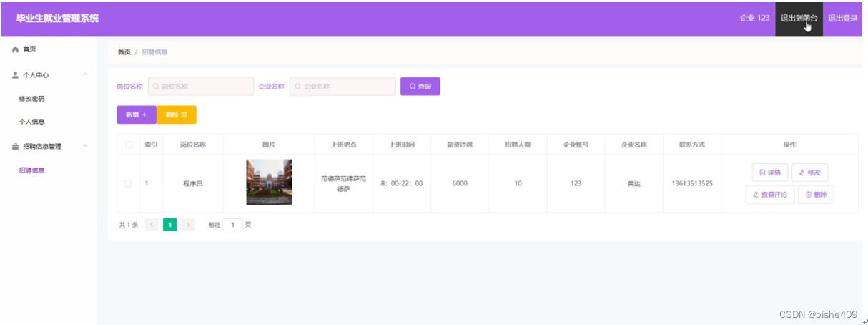Click the 毕业生就业管理系统 title
The height and width of the screenshot is (325, 868).
57,19
